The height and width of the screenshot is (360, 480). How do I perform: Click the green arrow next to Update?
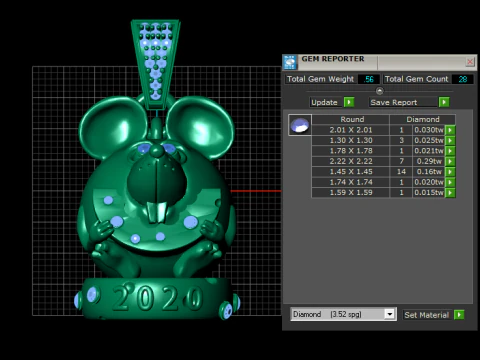click(349, 102)
